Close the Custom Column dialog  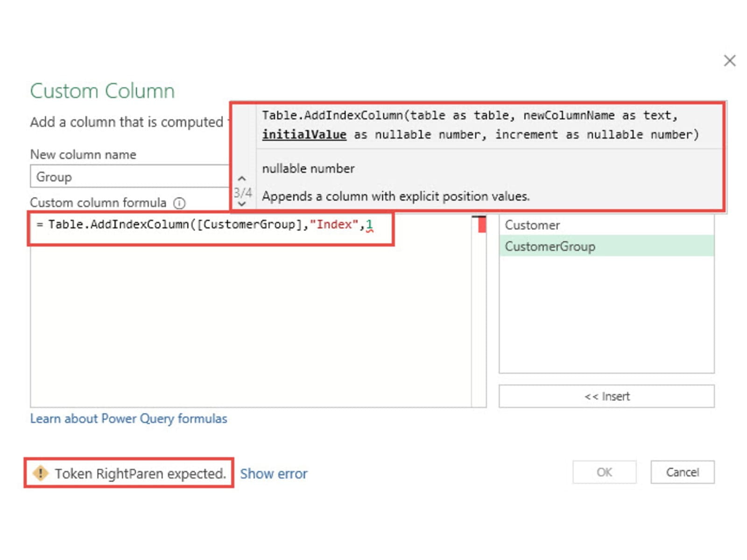[729, 61]
